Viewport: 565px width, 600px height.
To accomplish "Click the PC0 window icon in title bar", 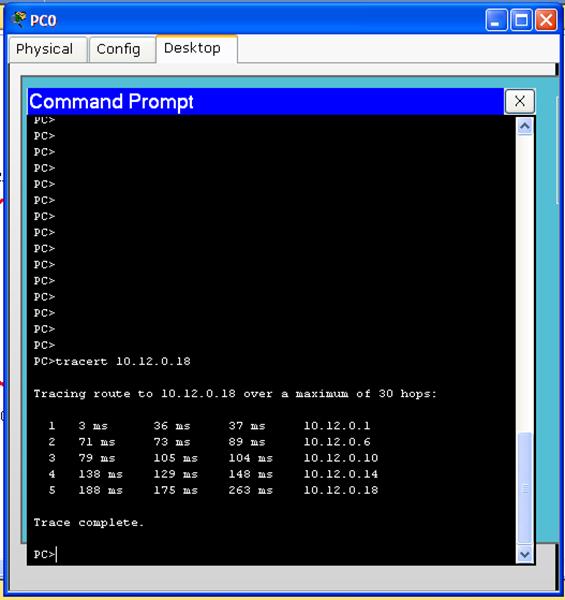I will [18, 19].
